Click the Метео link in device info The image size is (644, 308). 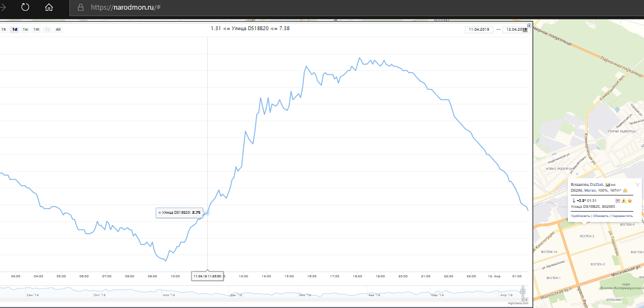click(590, 191)
